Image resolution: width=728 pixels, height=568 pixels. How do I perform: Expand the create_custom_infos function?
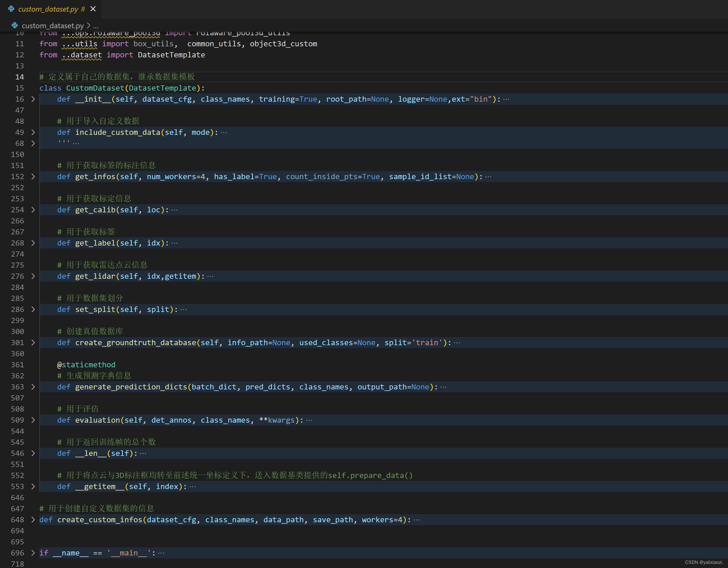(33, 520)
